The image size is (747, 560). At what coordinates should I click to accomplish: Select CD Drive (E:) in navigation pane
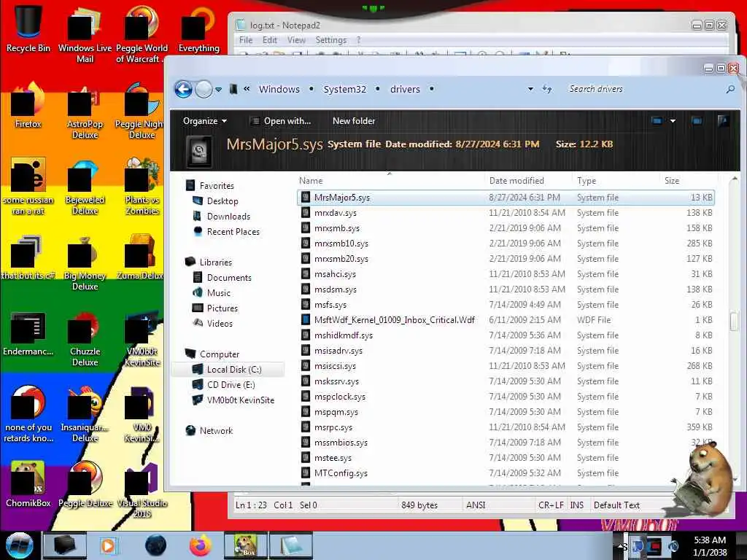pyautogui.click(x=231, y=384)
